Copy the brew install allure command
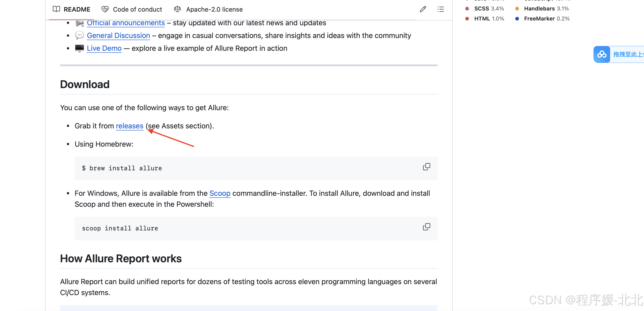 [x=427, y=167]
